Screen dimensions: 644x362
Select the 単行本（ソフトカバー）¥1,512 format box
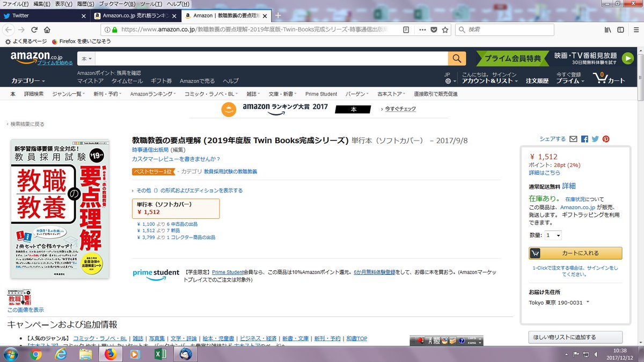pyautogui.click(x=176, y=209)
